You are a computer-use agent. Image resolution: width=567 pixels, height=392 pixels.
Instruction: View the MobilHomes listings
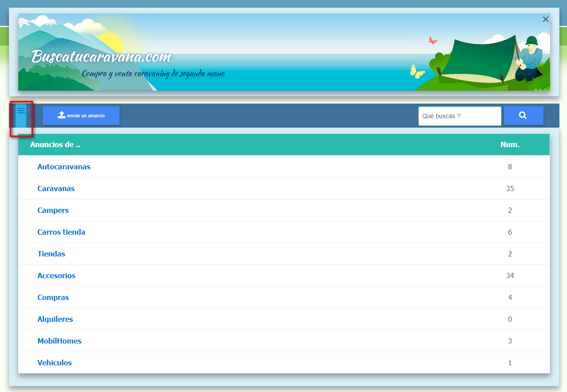click(x=60, y=341)
